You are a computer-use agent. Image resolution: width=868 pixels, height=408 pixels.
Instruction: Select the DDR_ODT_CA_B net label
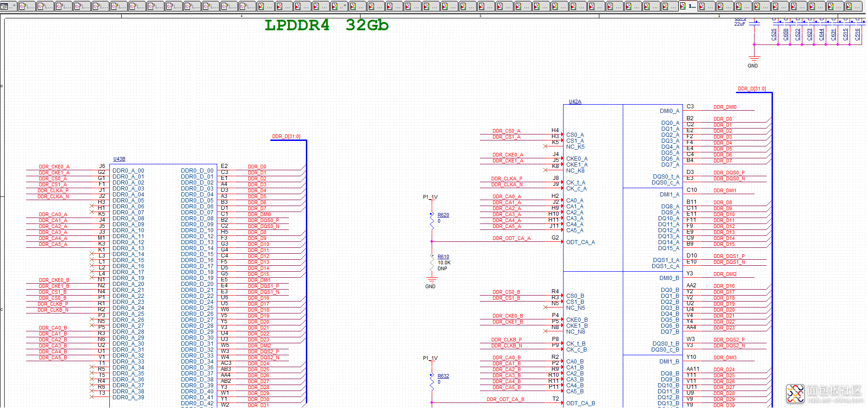506,399
